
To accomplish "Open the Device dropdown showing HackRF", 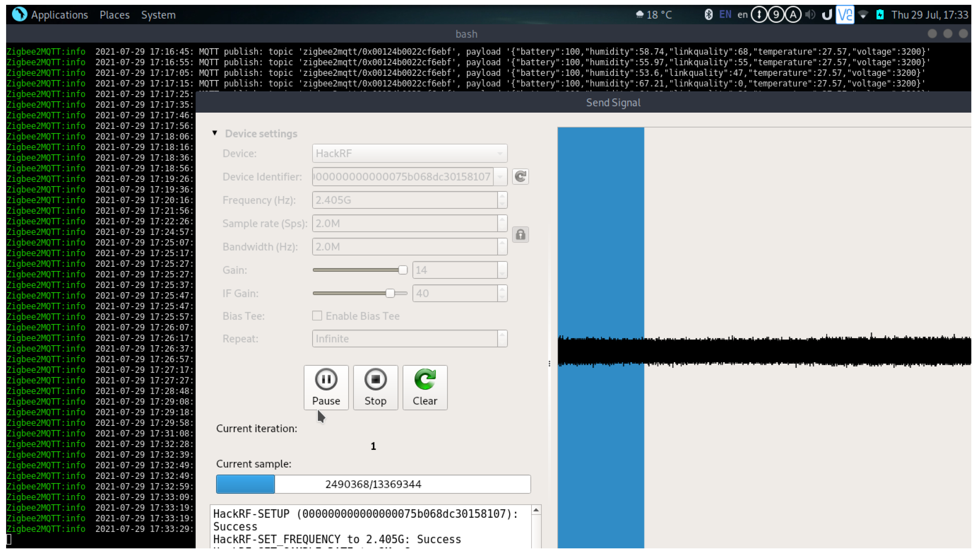I will [410, 153].
